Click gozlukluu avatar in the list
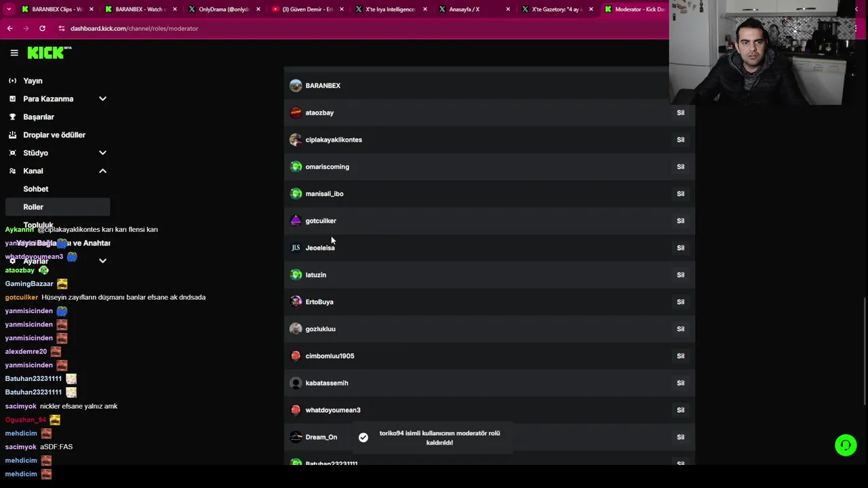Viewport: 868px width, 488px height. tap(296, 329)
